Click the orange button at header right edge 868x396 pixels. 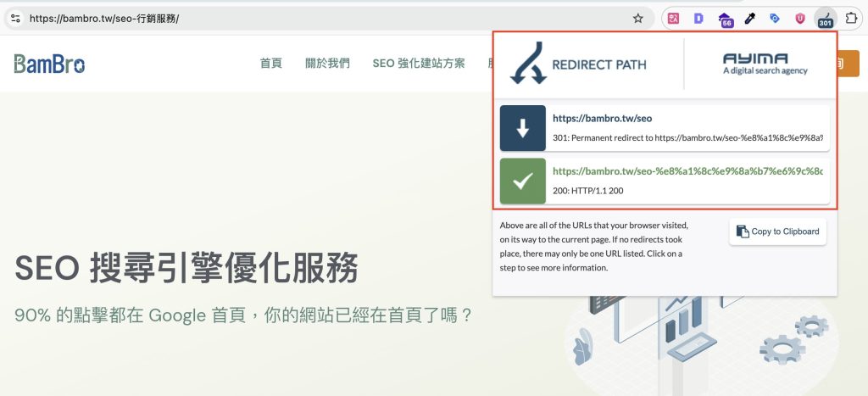coord(848,64)
